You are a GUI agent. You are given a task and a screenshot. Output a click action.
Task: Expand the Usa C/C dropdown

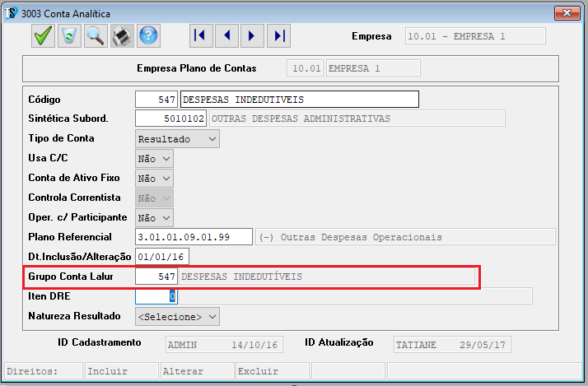tap(154, 159)
